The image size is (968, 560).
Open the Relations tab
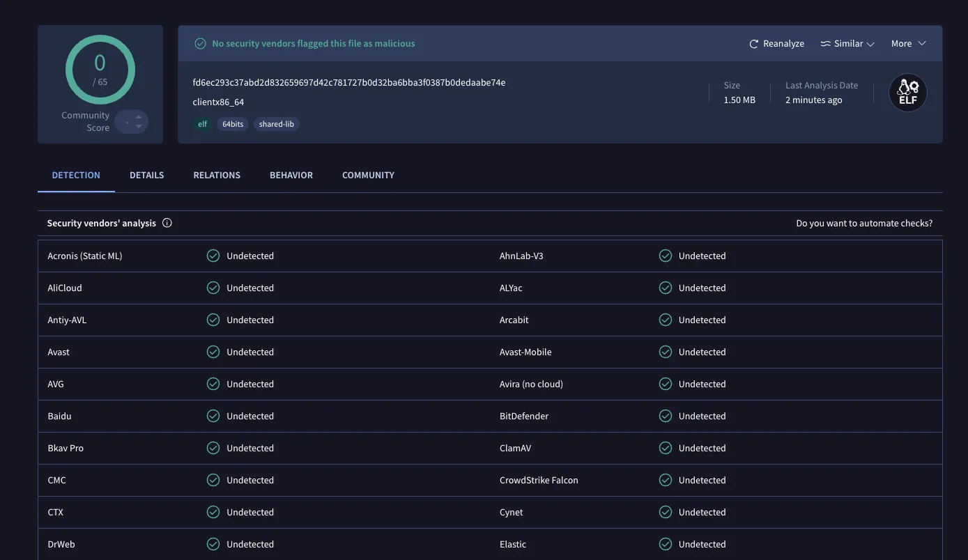(x=217, y=175)
